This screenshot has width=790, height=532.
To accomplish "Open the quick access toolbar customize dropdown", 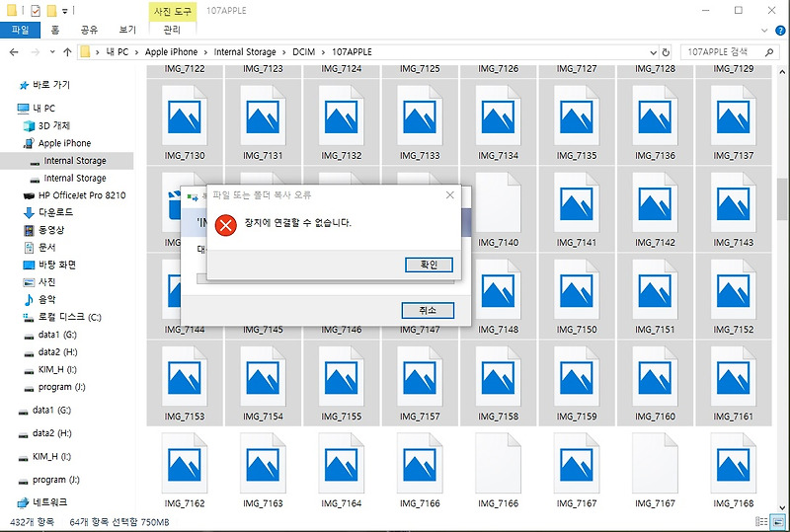I will pos(65,11).
